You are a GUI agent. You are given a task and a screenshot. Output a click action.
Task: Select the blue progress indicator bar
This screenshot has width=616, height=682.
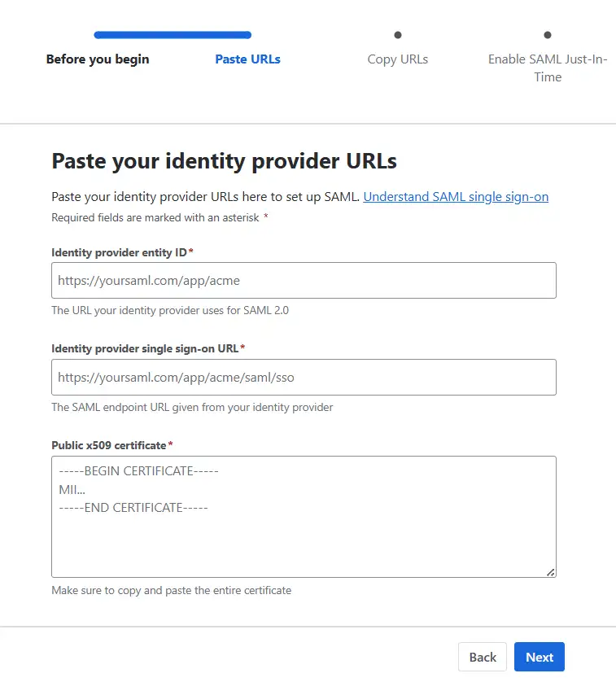pos(172,35)
